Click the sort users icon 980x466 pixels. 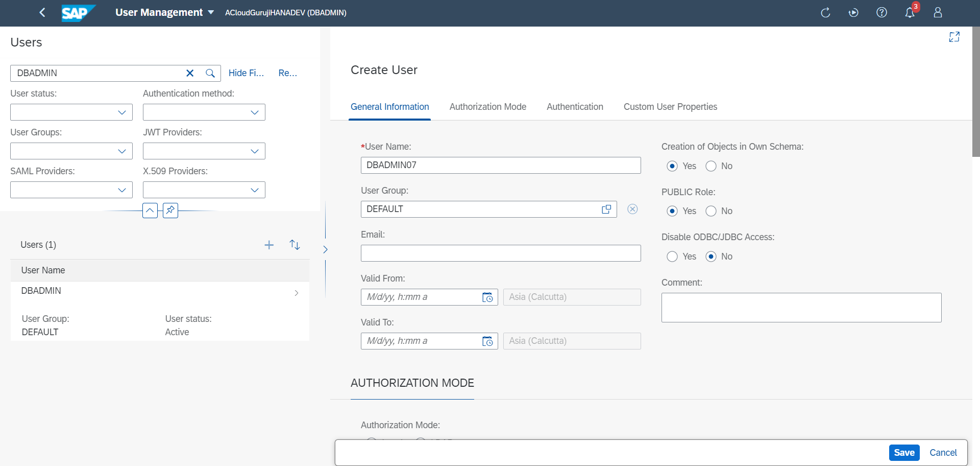(x=295, y=245)
